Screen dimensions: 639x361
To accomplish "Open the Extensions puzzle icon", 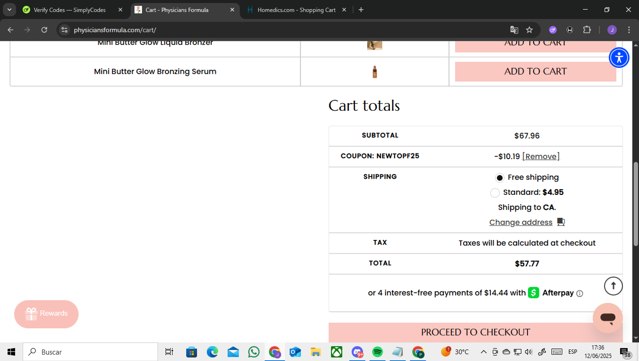I will [x=586, y=30].
